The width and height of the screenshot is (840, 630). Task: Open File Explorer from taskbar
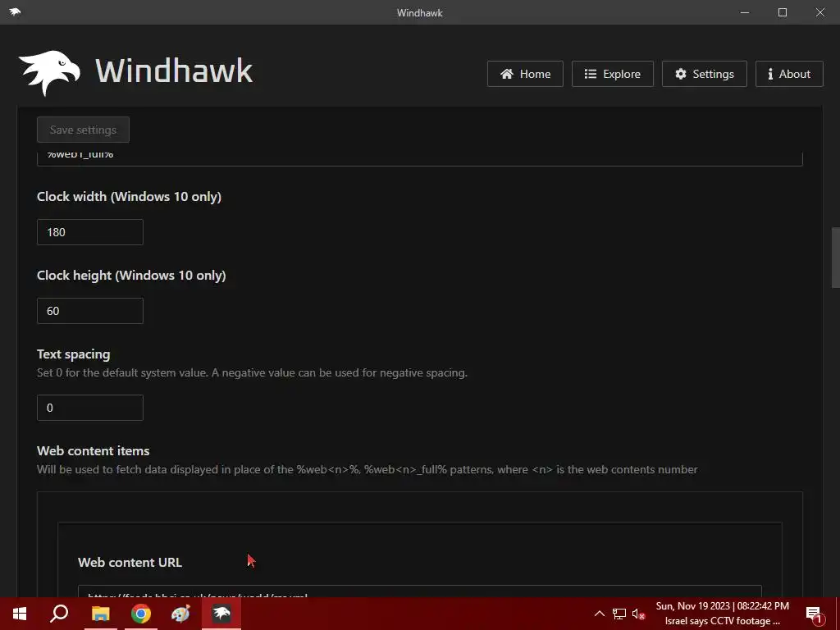click(x=100, y=614)
